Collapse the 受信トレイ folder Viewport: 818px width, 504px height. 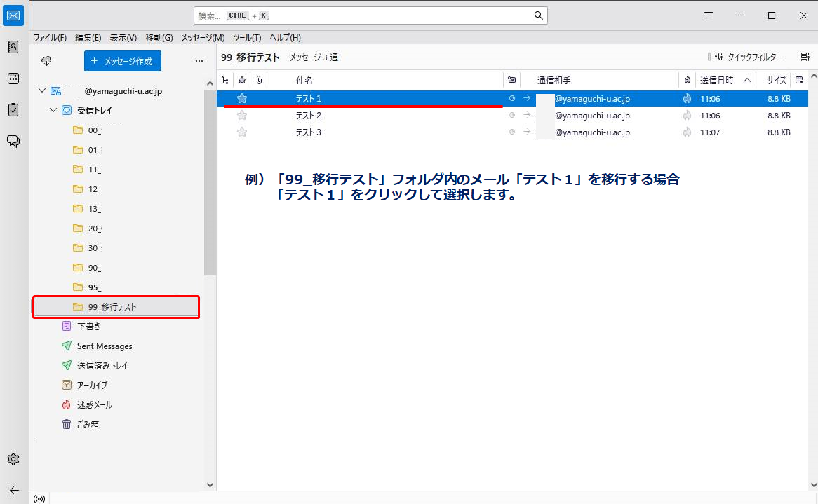coord(53,111)
